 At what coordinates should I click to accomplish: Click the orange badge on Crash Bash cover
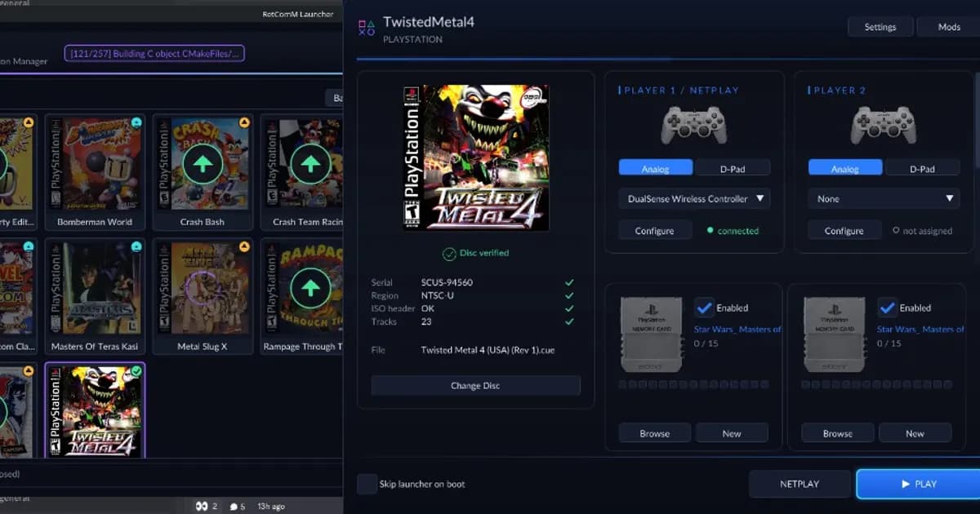point(244,122)
